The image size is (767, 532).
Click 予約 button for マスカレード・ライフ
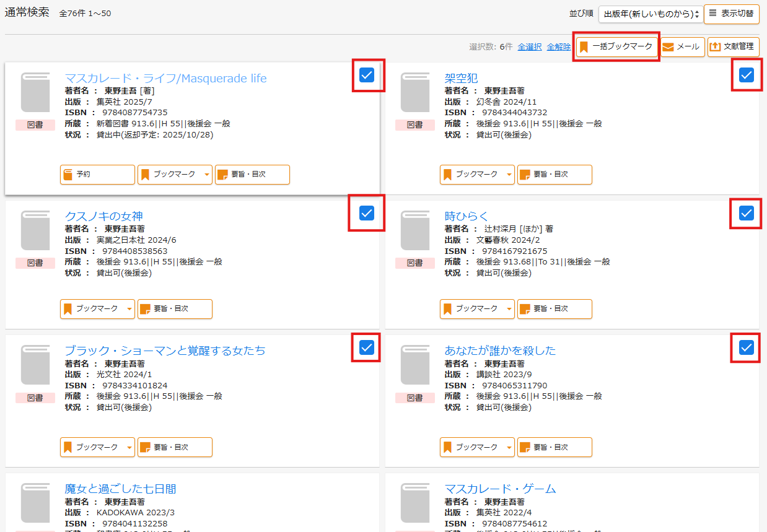[x=97, y=175]
